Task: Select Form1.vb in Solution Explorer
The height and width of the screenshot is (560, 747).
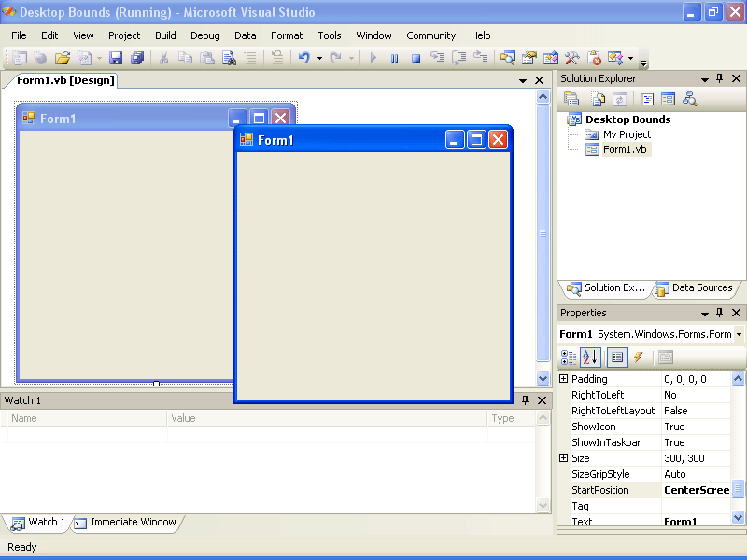Action: (625, 149)
